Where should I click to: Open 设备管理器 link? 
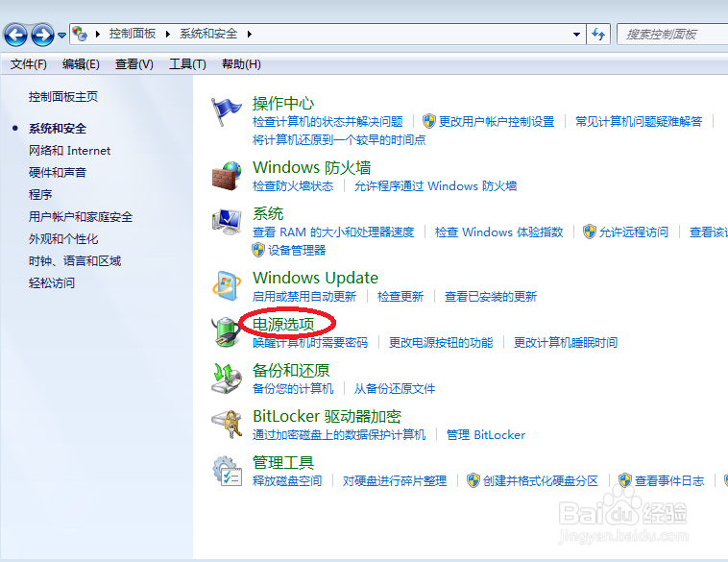tap(297, 251)
